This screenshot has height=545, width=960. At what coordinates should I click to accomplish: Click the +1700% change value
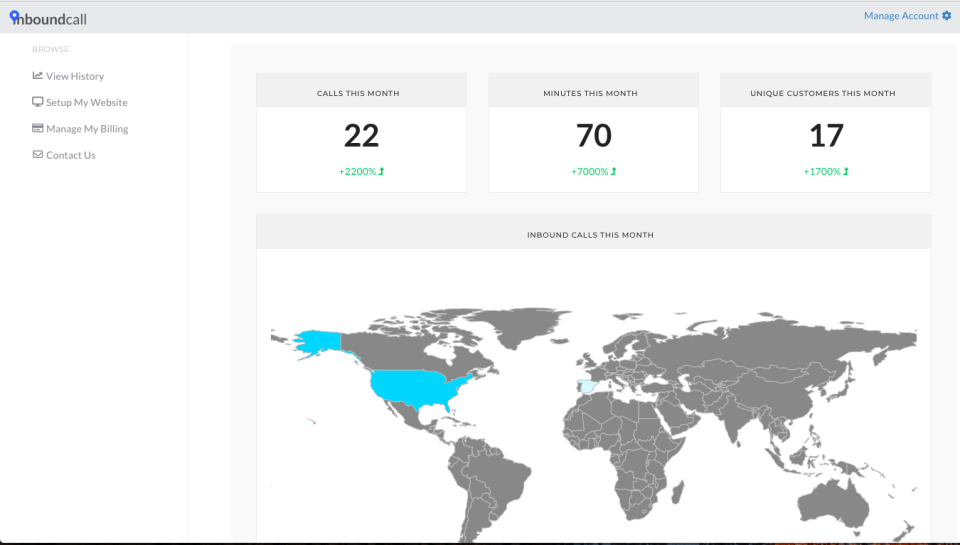coord(822,171)
